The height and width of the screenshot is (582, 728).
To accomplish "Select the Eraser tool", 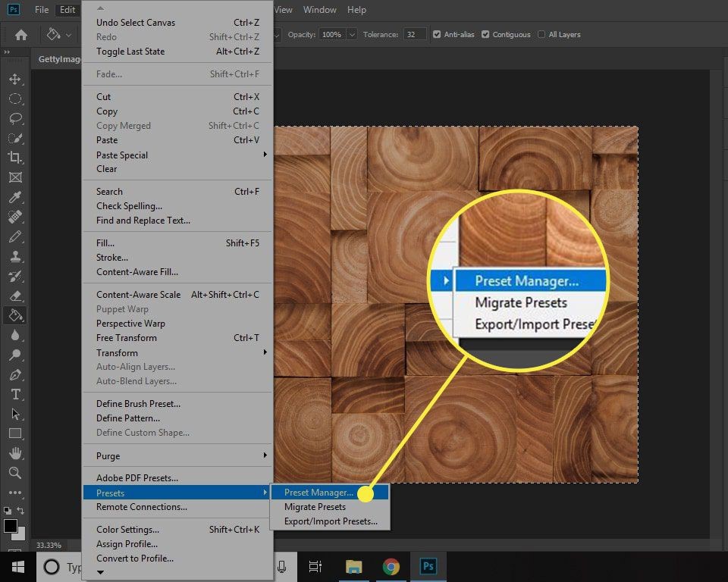I will click(14, 296).
